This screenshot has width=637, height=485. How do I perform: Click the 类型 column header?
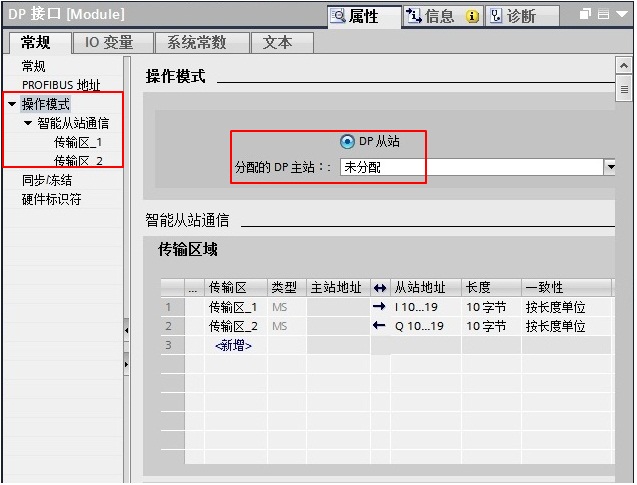287,288
